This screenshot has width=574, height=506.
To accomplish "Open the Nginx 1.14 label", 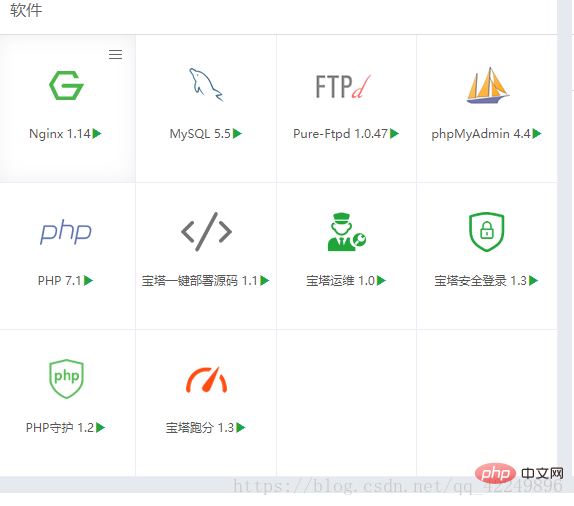I will [x=60, y=134].
